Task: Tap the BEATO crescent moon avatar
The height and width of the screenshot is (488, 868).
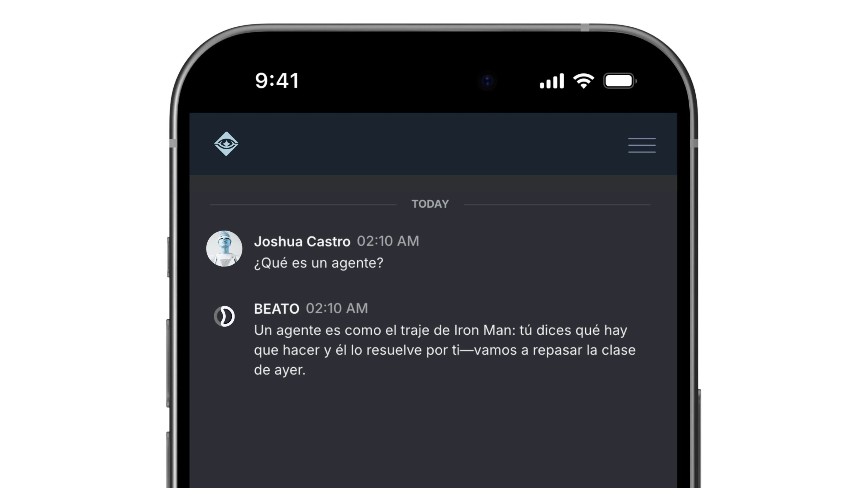Action: pos(224,316)
